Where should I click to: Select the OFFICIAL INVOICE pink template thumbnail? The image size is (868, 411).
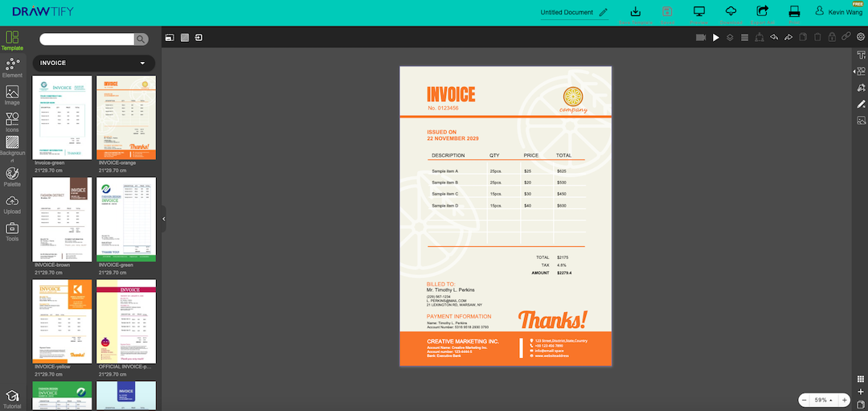tap(126, 321)
